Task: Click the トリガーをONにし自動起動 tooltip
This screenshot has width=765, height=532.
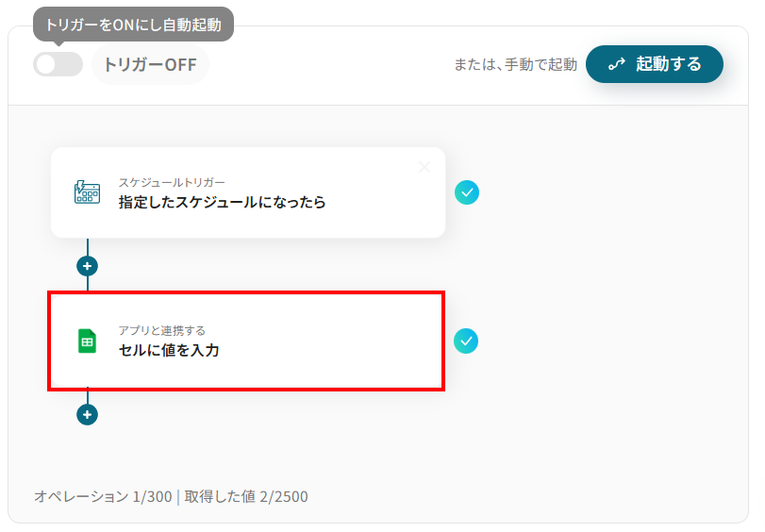Action: [133, 25]
